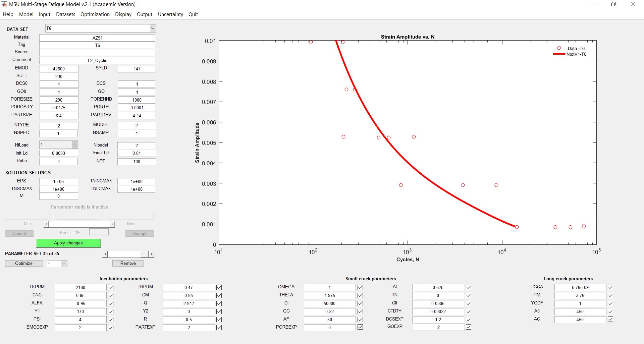The height and width of the screenshot is (344, 644).
Task: Click the MATLAB app icon in title bar
Action: (x=4, y=4)
